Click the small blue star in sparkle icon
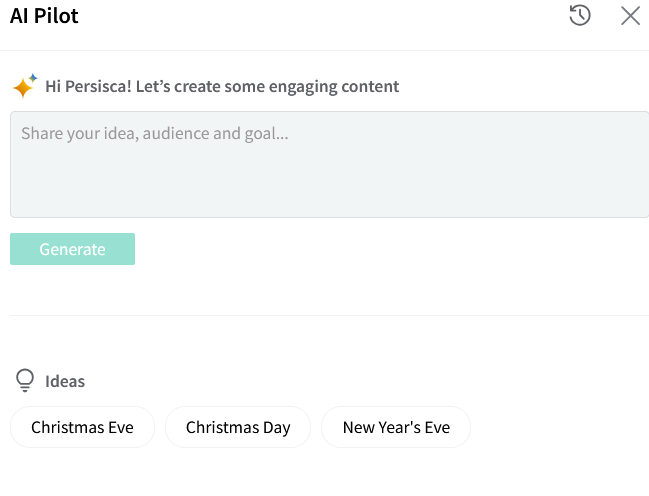This screenshot has width=649, height=496. click(x=33, y=77)
